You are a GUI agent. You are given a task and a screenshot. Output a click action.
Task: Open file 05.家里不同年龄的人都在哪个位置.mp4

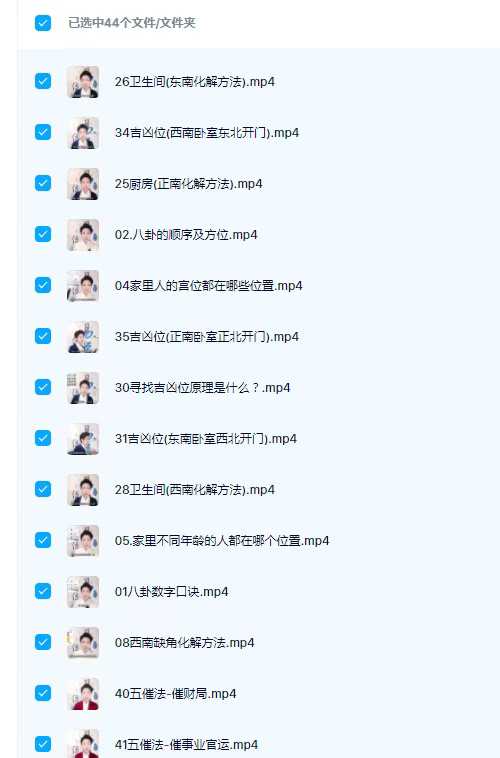coord(222,540)
